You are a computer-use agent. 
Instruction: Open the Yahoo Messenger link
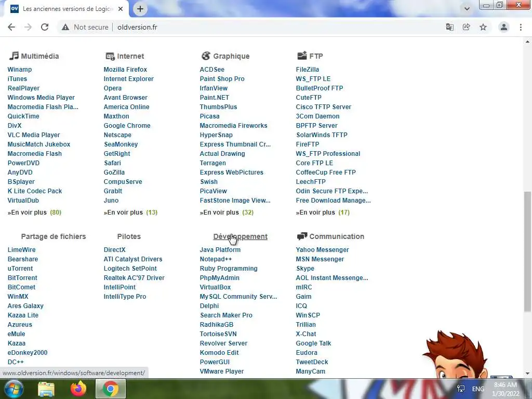322,250
